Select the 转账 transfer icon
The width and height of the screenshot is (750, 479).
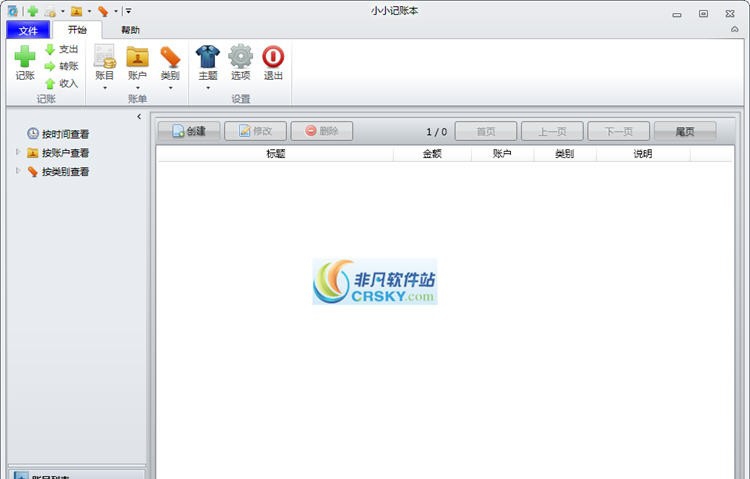50,66
